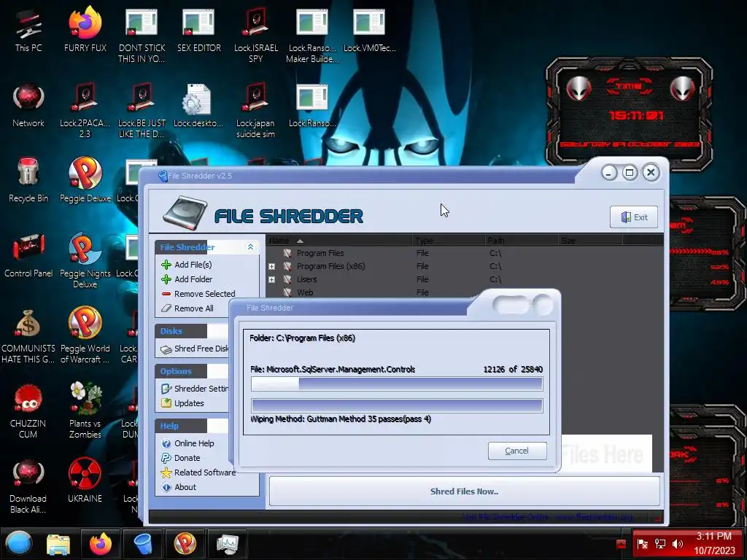The image size is (747, 560).
Task: Open This PC desktop icon
Action: click(28, 30)
